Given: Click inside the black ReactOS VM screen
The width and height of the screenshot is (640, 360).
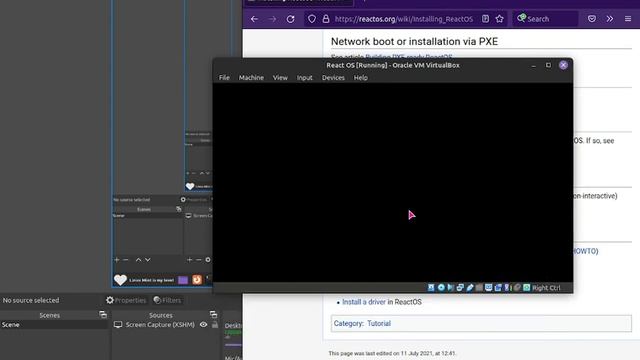Looking at the screenshot, I should pos(393,182).
